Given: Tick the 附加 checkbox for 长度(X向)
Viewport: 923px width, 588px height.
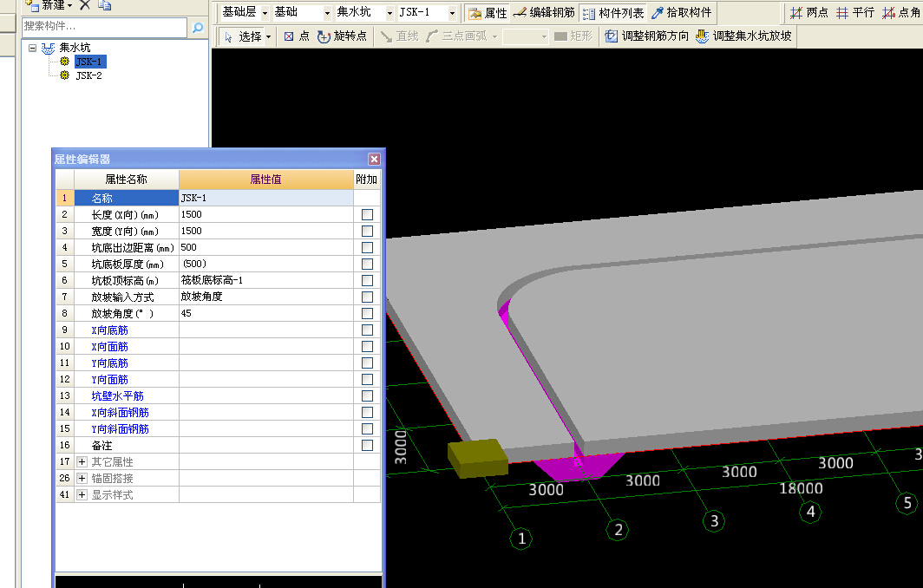Looking at the screenshot, I should coord(367,215).
